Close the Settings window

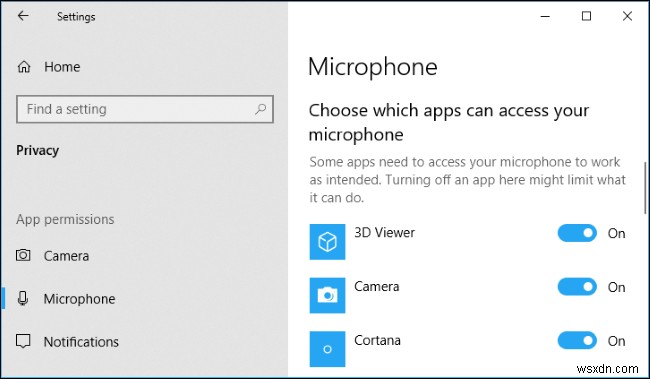[627, 16]
